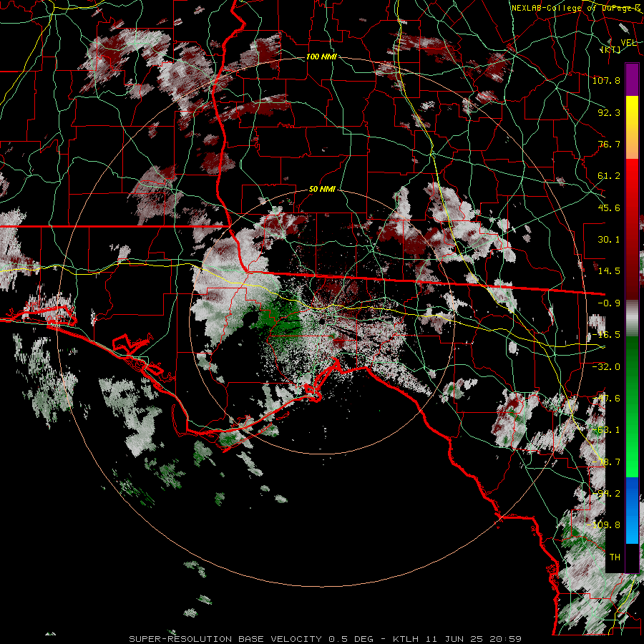644x644 pixels.
Task: Click the -78.7 velocity scale value
Action: (x=606, y=462)
